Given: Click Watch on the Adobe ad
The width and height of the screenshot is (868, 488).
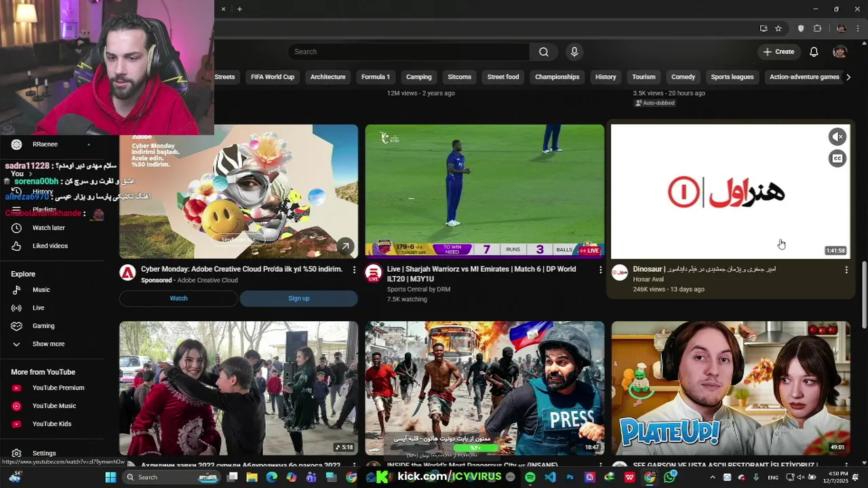Looking at the screenshot, I should coord(179,298).
